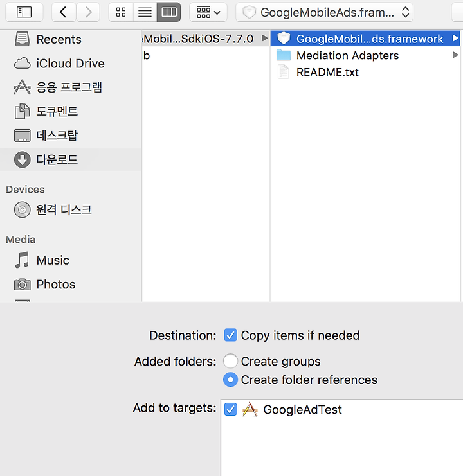Open the GoogleMobileAds.fram... path popup
The width and height of the screenshot is (463, 476).
pos(325,12)
